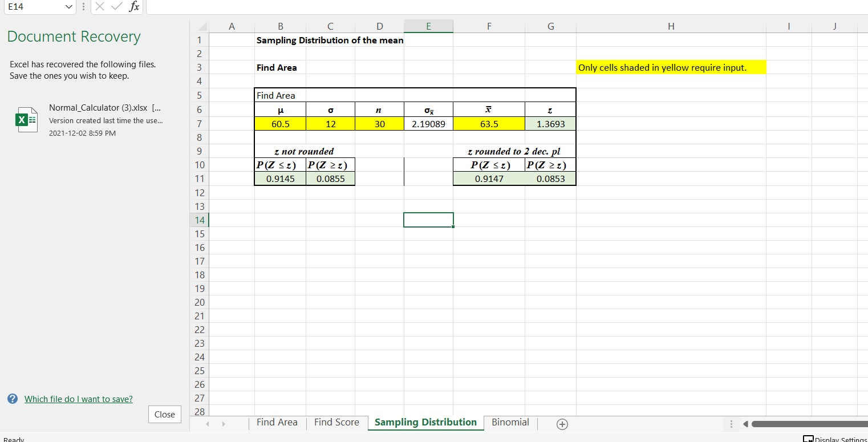Click the Cancel (X) icon in formula bar
The image size is (868, 442).
click(100, 7)
